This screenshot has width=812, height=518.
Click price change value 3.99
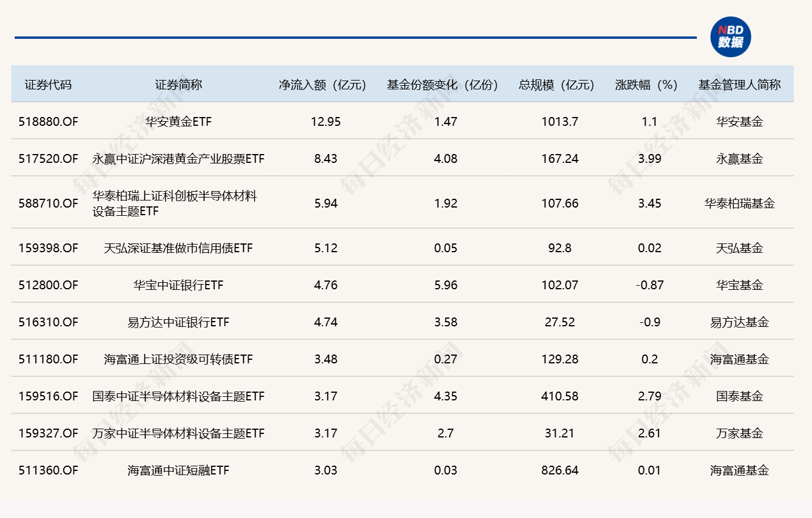click(650, 159)
